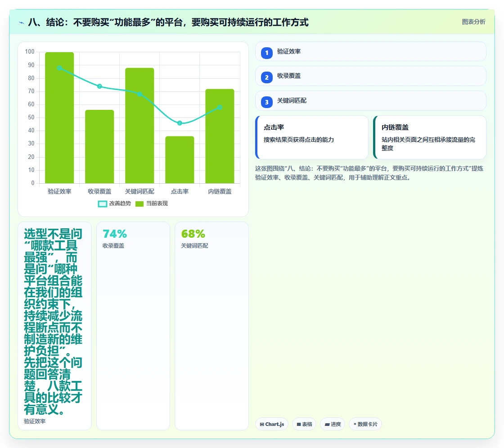Click the sparkle icon in 数据卡片 tag

pyautogui.click(x=355, y=424)
